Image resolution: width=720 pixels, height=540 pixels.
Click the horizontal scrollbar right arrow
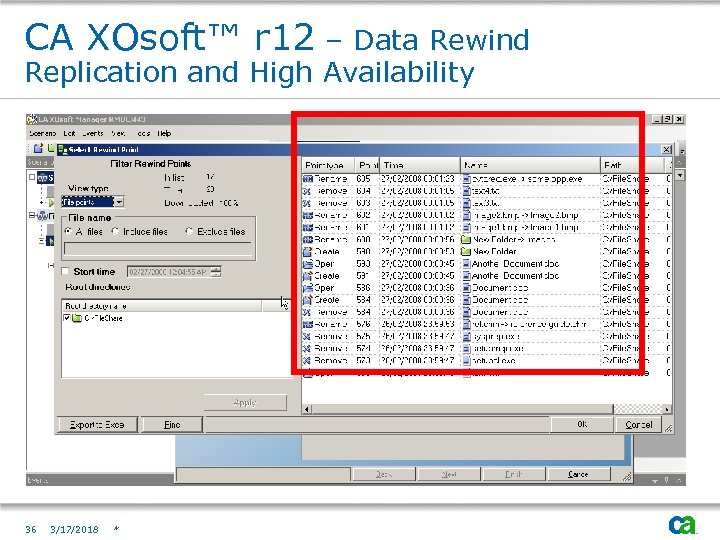[x=667, y=409]
